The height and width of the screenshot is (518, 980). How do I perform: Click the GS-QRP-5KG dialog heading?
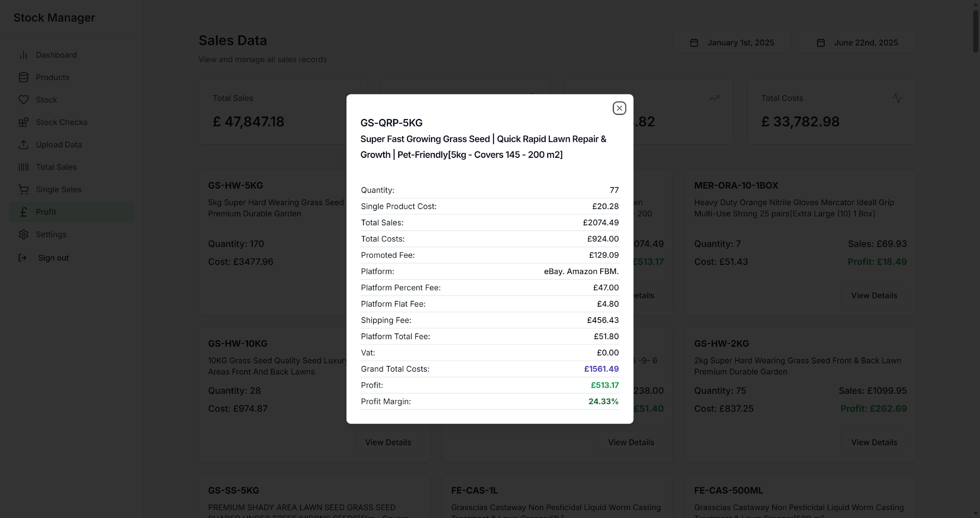pos(391,123)
